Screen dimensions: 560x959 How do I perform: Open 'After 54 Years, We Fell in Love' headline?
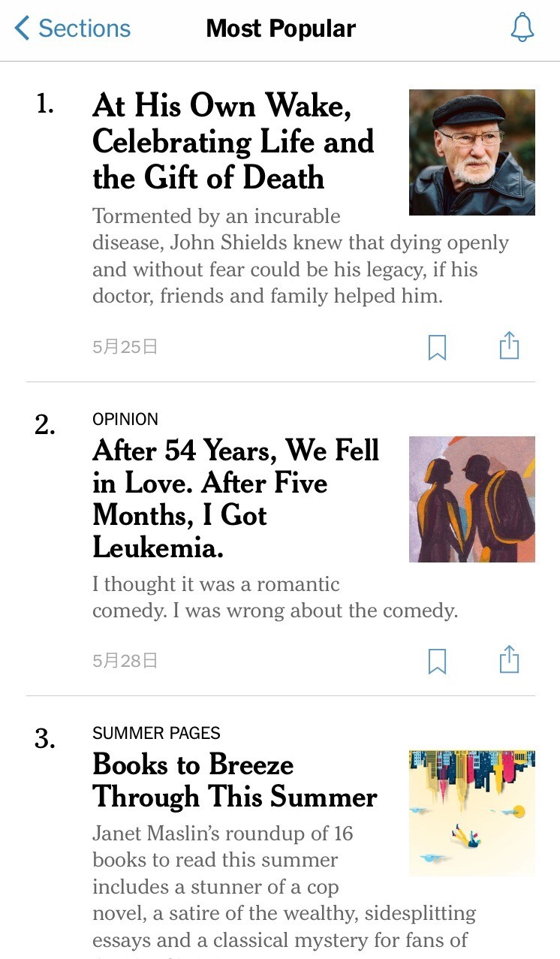[236, 499]
